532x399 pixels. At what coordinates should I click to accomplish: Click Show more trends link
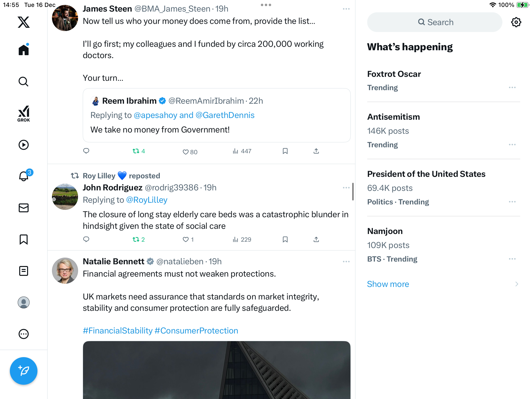point(388,284)
